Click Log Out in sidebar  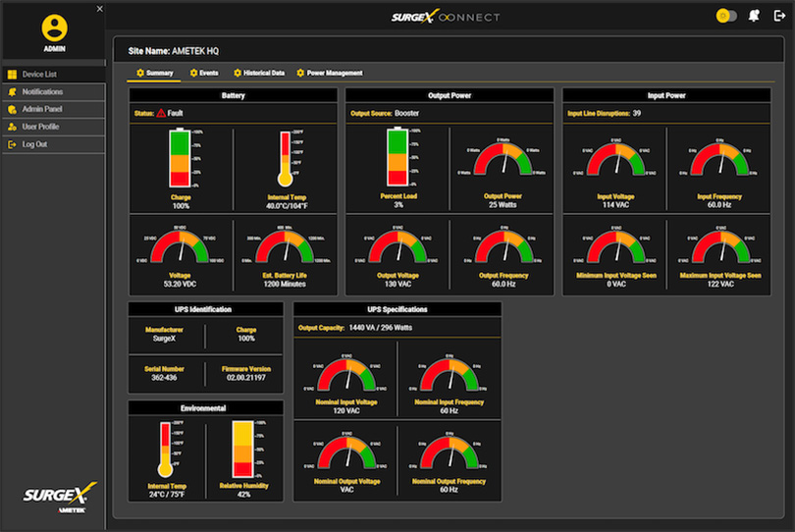point(34,144)
